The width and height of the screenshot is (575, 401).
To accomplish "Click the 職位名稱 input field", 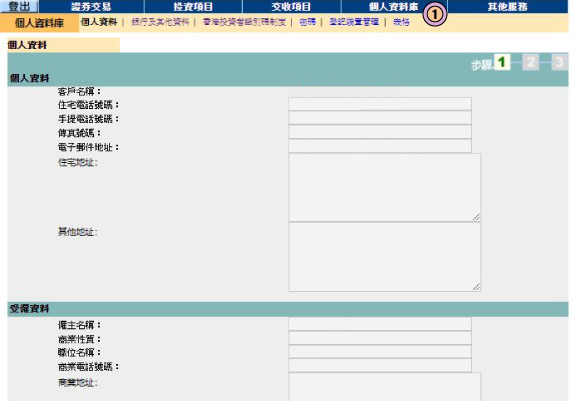I will 380,352.
